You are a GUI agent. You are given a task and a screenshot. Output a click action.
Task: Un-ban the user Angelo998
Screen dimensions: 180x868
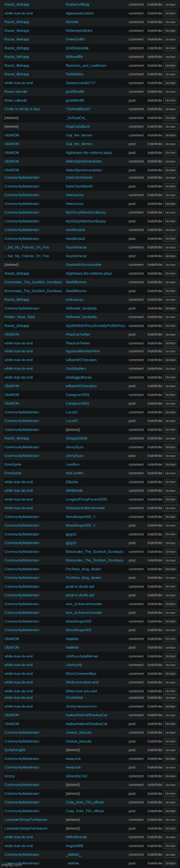click(x=170, y=846)
